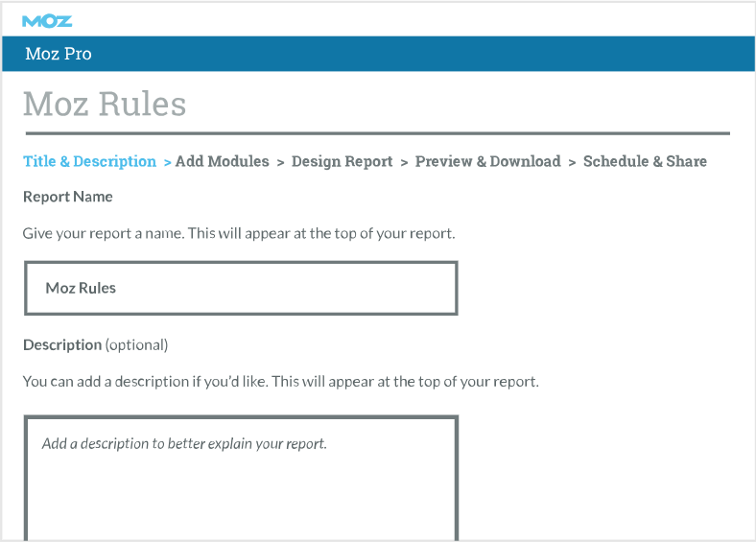This screenshot has width=756, height=542.
Task: Go to the Title & Description step
Action: [89, 161]
